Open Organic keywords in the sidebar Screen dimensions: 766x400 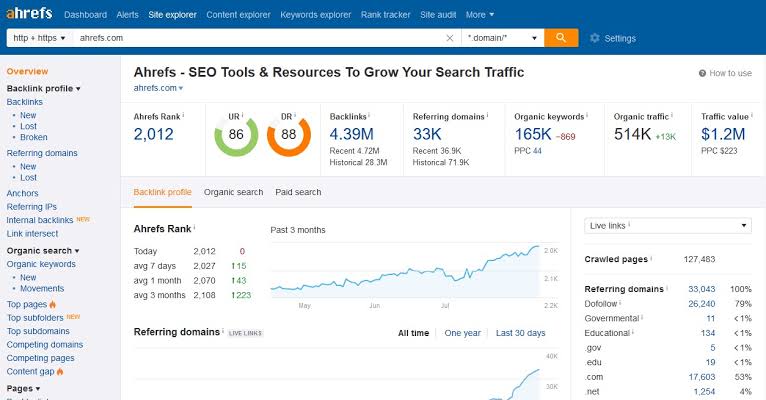tap(41, 264)
